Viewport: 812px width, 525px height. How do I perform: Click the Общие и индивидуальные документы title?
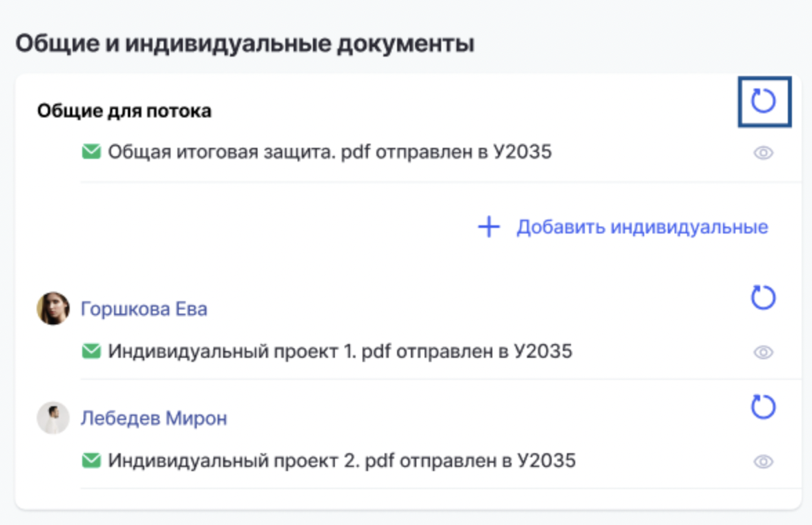[245, 44]
